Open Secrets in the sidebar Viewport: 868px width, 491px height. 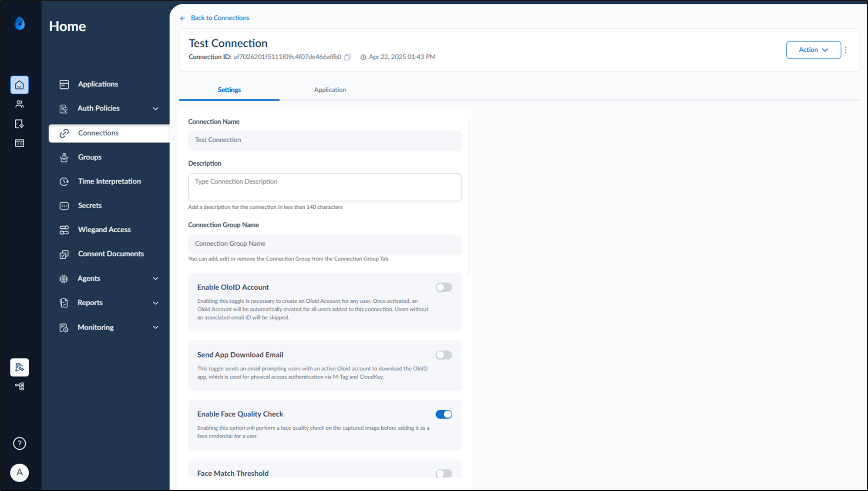click(x=109, y=206)
